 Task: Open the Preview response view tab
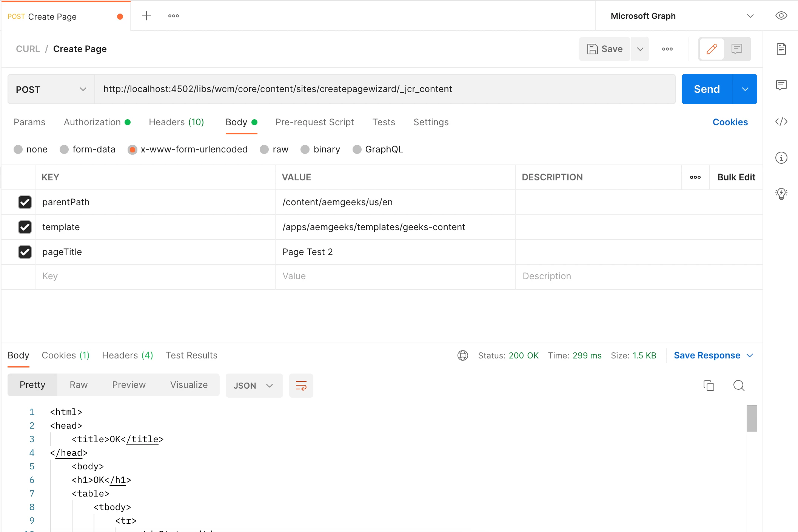tap(129, 385)
